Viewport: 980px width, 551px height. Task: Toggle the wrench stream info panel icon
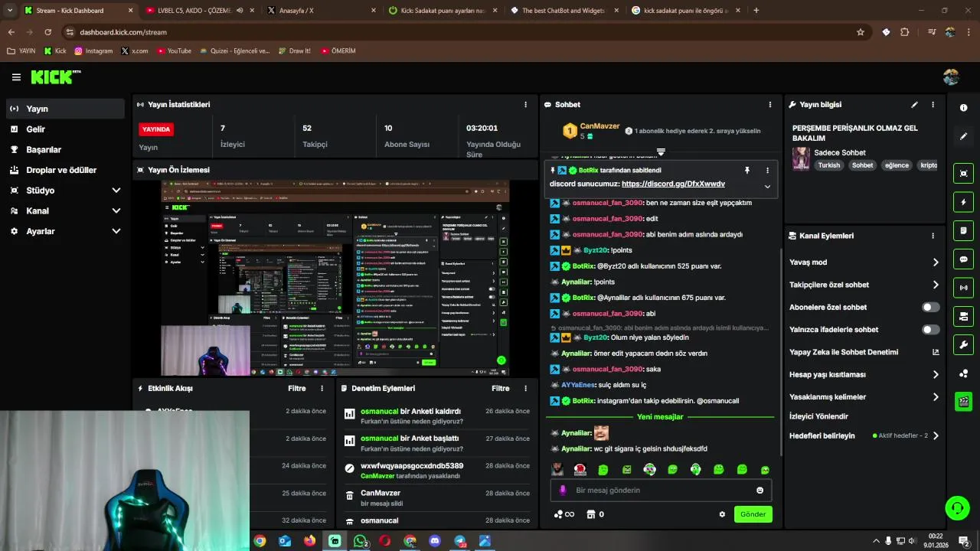963,344
